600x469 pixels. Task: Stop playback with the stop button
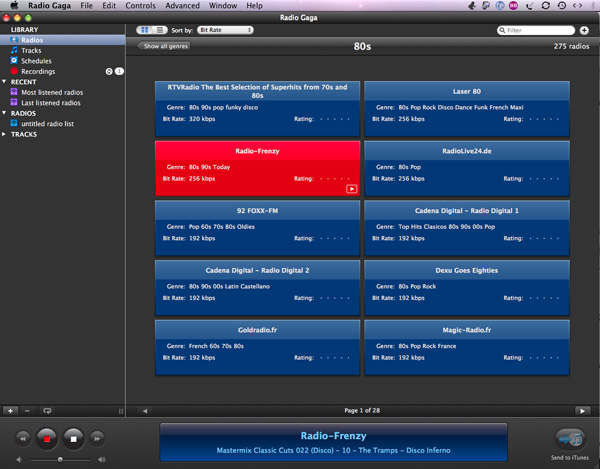point(73,439)
